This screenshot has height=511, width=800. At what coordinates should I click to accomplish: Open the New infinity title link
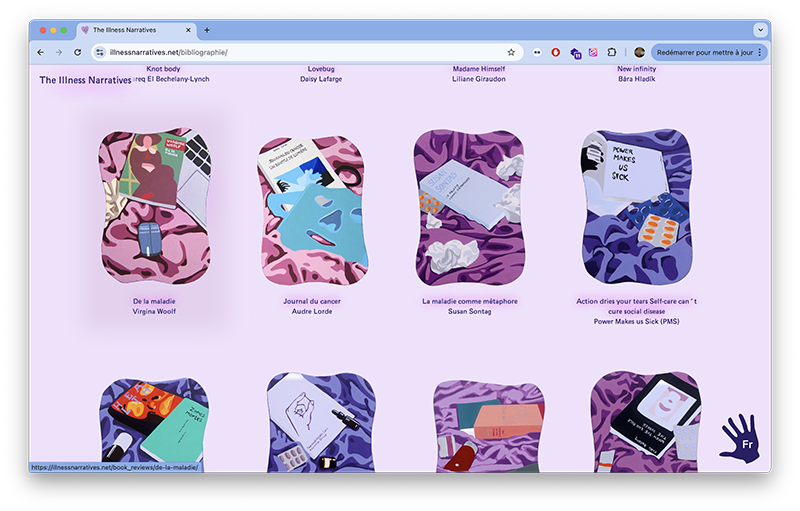[637, 69]
